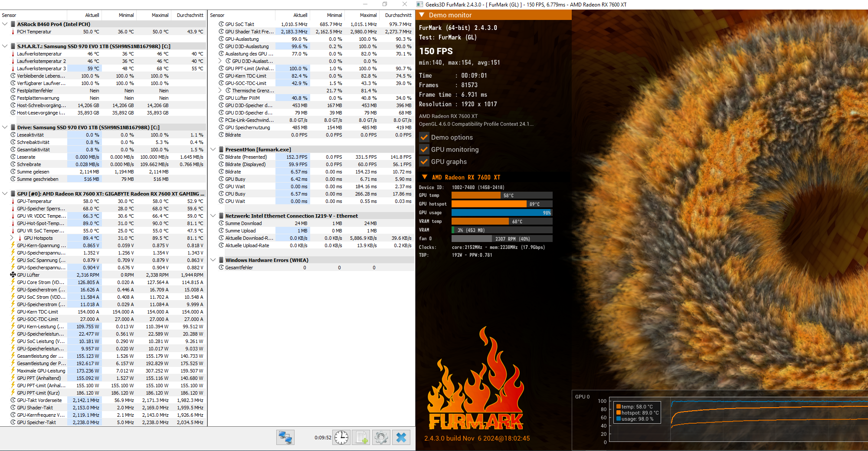The image size is (868, 451).
Task: Collapse the PresentMon [furmark.exe] group
Action: pos(213,150)
